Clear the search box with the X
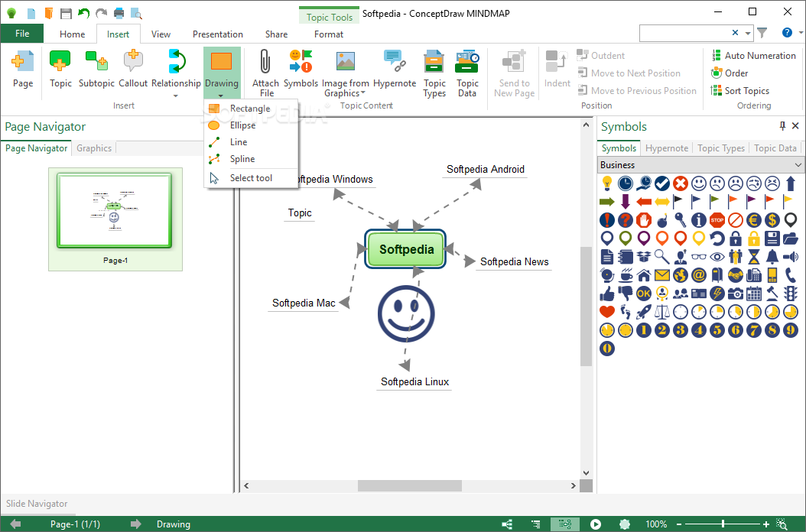Image resolution: width=806 pixels, height=532 pixels. coord(735,32)
